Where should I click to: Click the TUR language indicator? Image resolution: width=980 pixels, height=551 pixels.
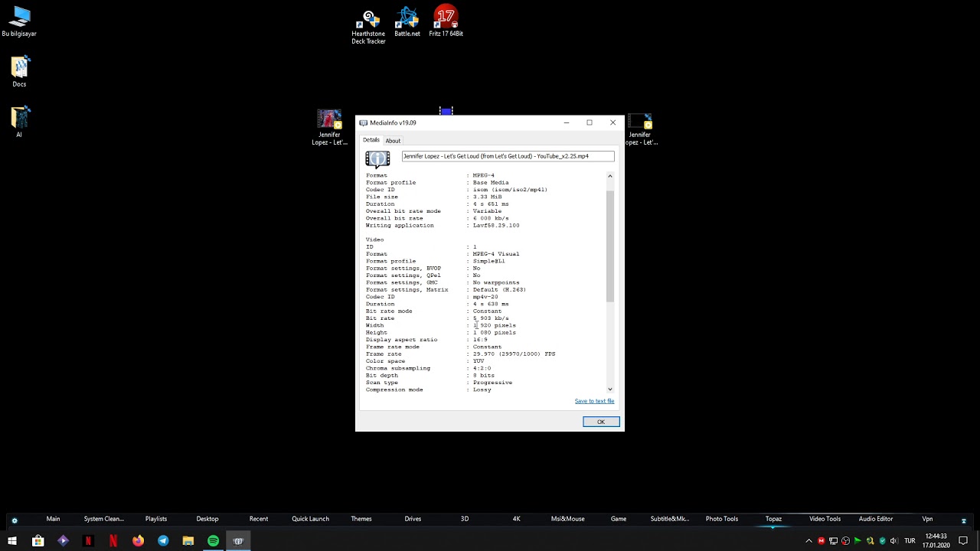tap(910, 541)
